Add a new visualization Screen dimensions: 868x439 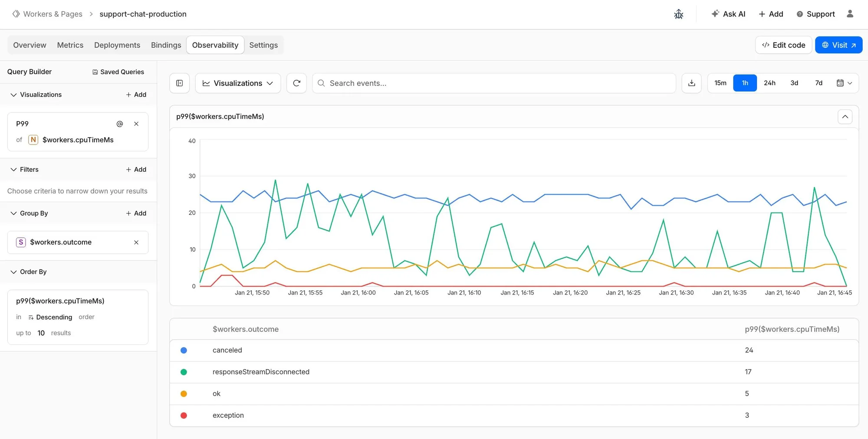[136, 95]
